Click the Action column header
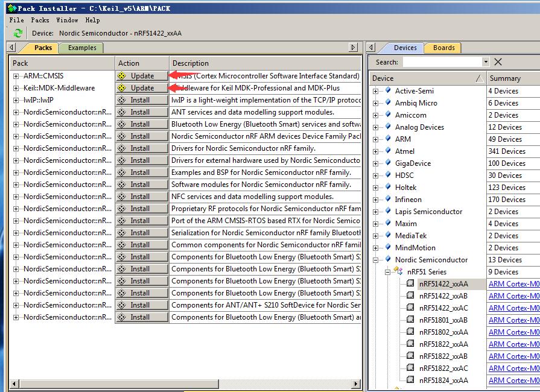Image resolution: width=540 pixels, height=392 pixels. click(142, 63)
